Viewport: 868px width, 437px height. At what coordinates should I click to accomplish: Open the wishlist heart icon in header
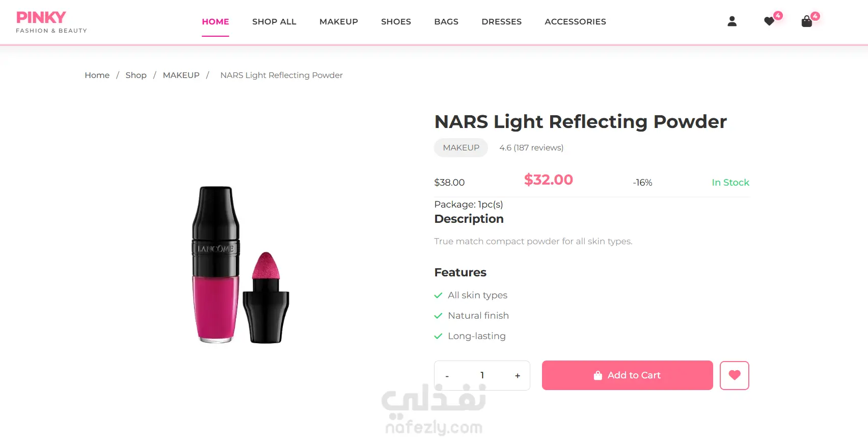click(x=769, y=21)
